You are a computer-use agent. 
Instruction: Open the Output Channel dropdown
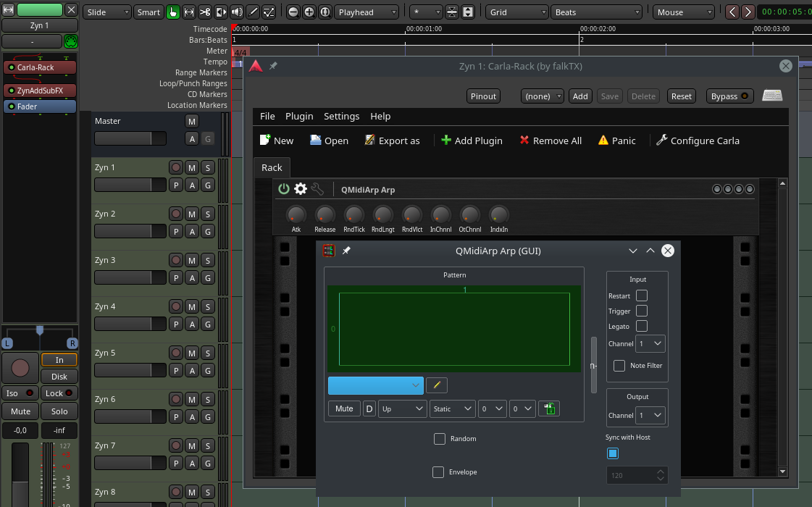click(x=650, y=415)
